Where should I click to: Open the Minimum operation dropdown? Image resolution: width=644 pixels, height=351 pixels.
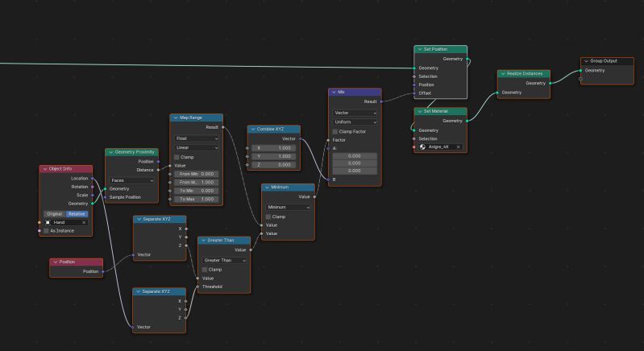click(x=288, y=208)
